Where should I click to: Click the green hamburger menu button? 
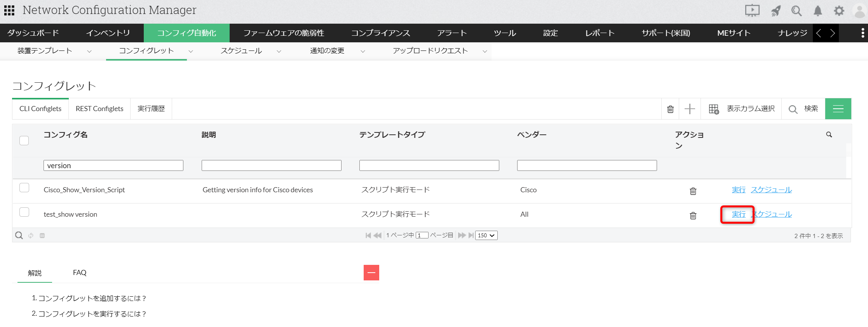point(838,109)
